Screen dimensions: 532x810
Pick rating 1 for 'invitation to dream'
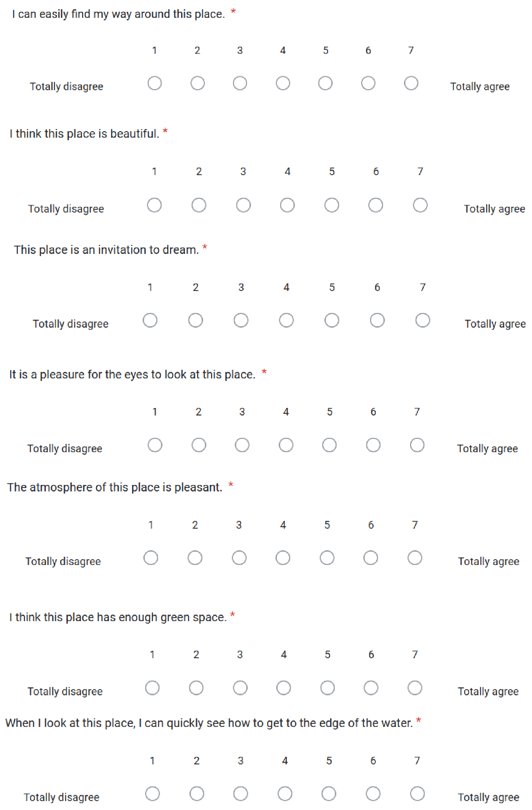150,320
